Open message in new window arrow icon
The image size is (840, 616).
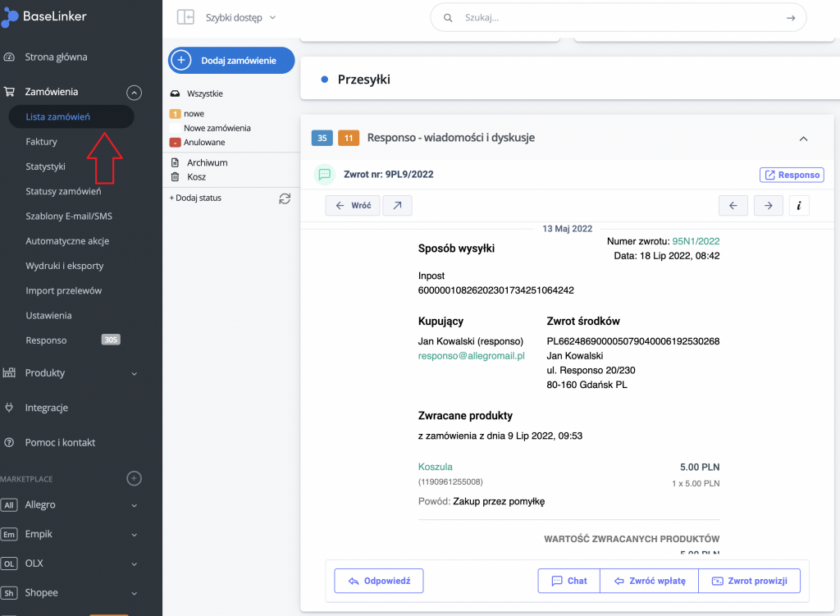coord(397,206)
